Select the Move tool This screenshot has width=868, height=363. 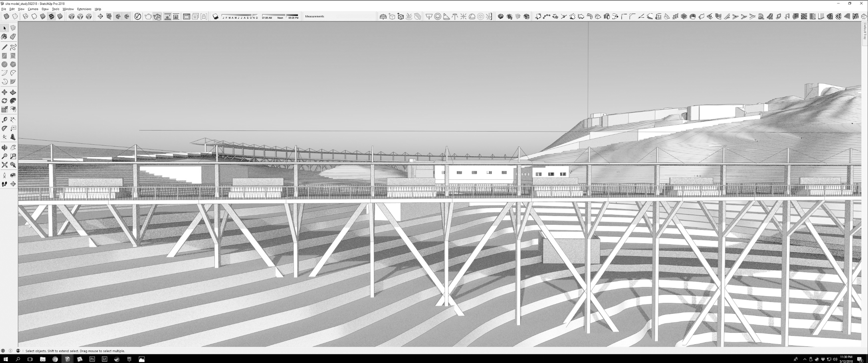[x=5, y=92]
